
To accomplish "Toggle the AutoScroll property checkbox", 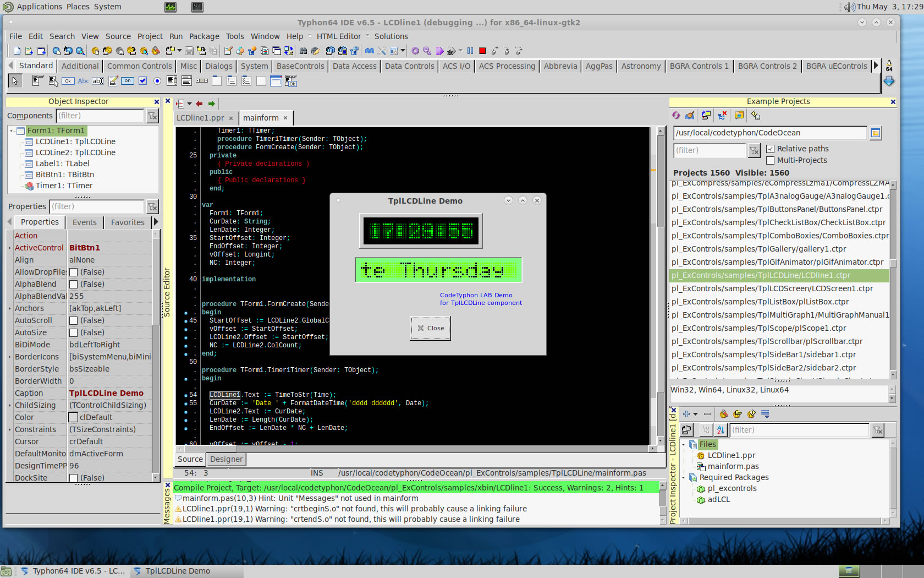I will [x=74, y=320].
